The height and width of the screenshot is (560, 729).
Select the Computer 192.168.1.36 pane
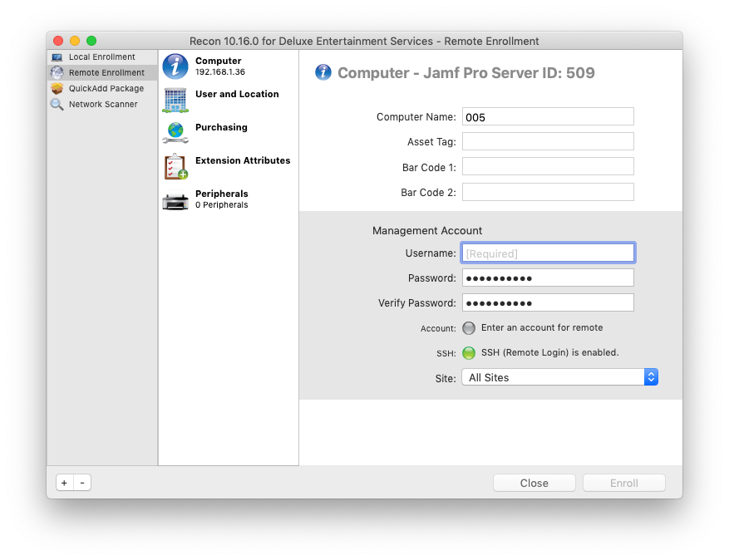229,66
